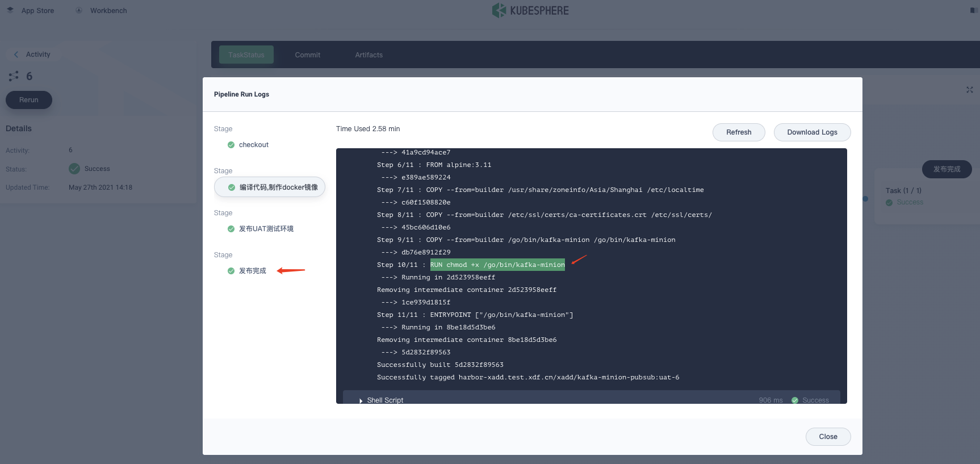Select the 发布完成 stage in logs list
Screen dimensions: 980x464
[253, 271]
